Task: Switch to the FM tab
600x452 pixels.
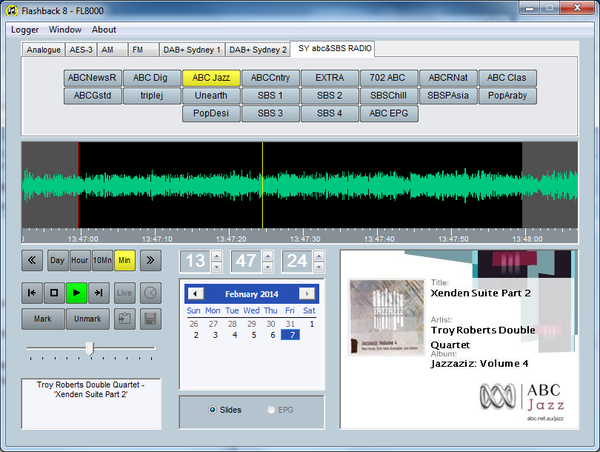Action: pos(143,50)
